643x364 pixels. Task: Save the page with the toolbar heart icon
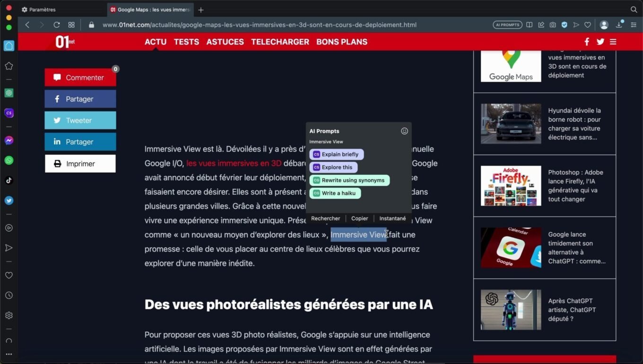click(588, 25)
